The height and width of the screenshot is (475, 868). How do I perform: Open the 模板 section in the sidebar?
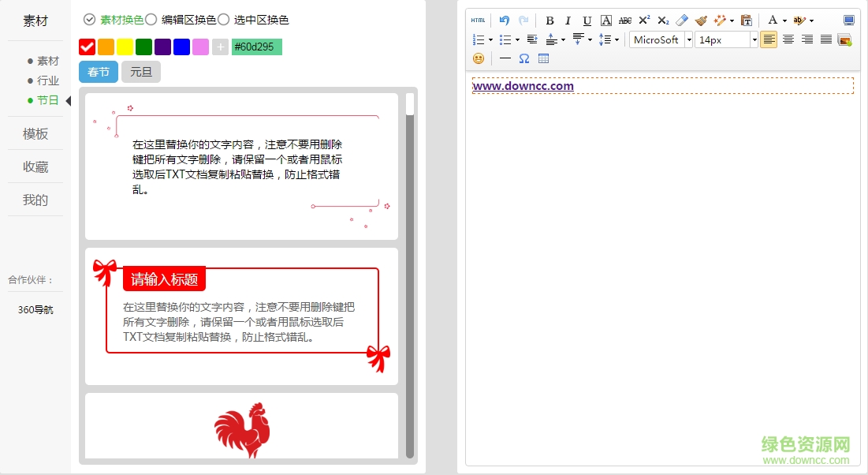coord(35,133)
